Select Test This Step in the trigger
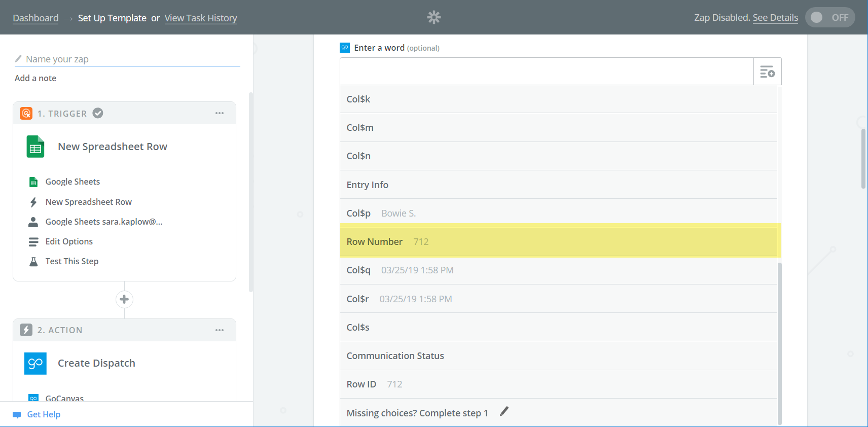The image size is (868, 427). 71,262
